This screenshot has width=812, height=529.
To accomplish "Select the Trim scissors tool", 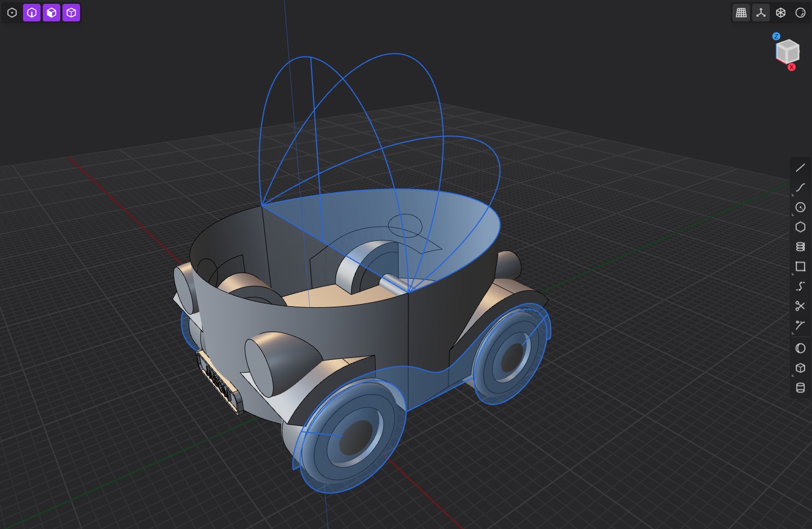I will [800, 306].
